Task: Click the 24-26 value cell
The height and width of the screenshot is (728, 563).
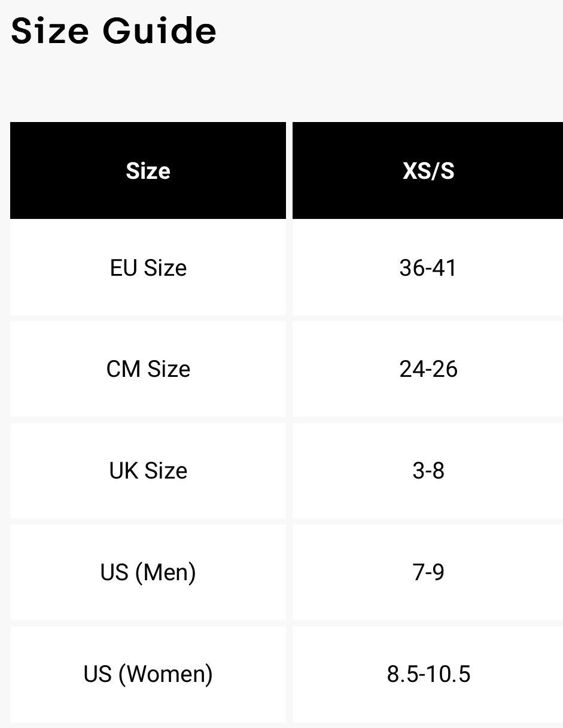Action: pyautogui.click(x=428, y=369)
